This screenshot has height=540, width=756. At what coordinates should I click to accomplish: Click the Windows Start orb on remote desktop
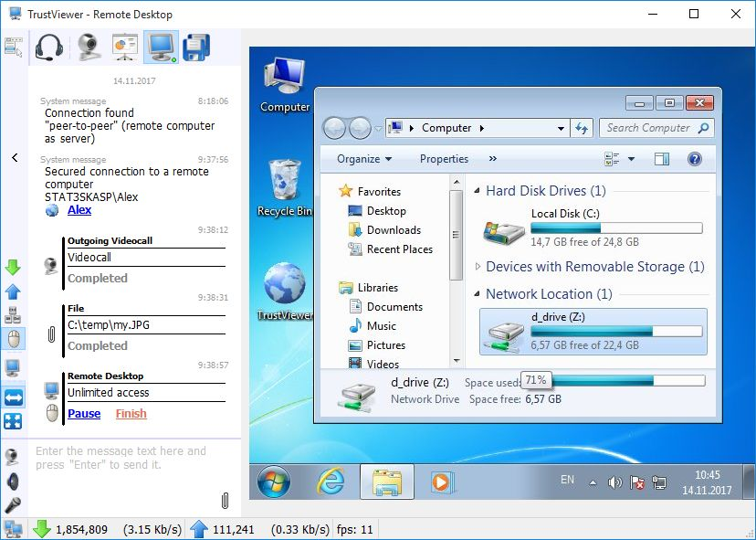click(x=274, y=482)
